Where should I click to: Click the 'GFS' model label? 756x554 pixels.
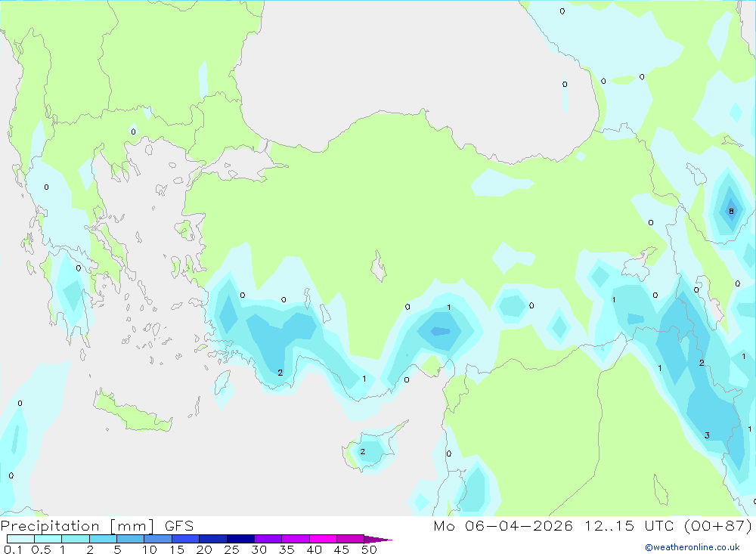(179, 526)
